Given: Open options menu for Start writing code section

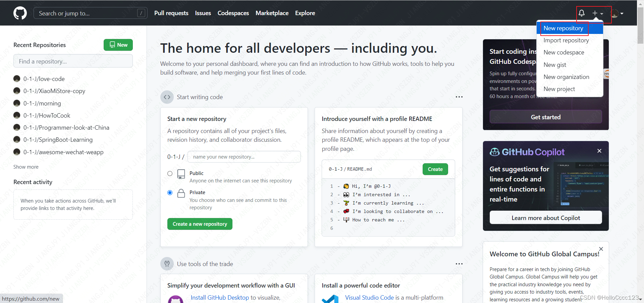Looking at the screenshot, I should 459,97.
